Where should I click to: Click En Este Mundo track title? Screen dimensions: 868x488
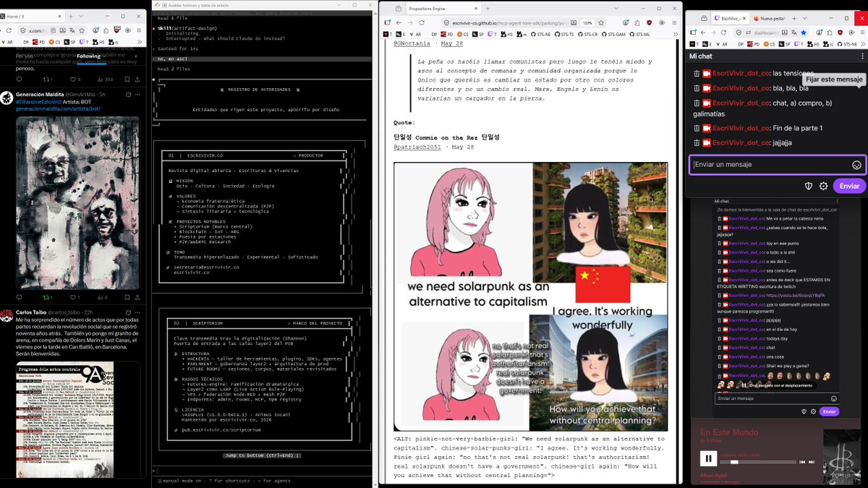point(729,432)
